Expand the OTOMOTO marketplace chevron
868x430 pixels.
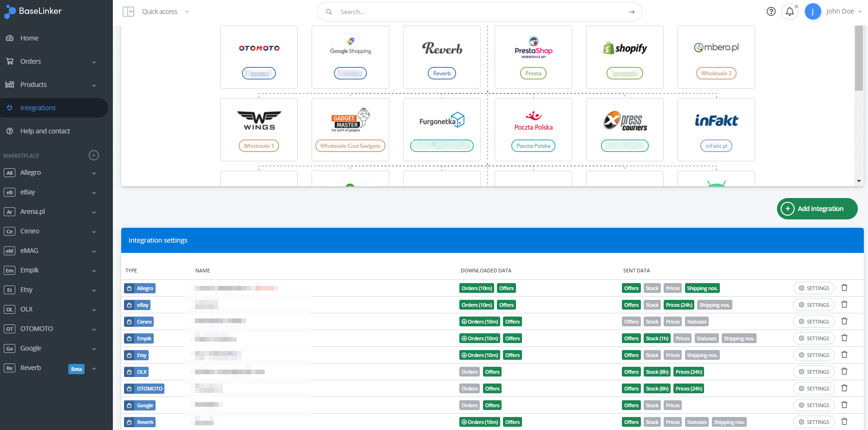94,330
